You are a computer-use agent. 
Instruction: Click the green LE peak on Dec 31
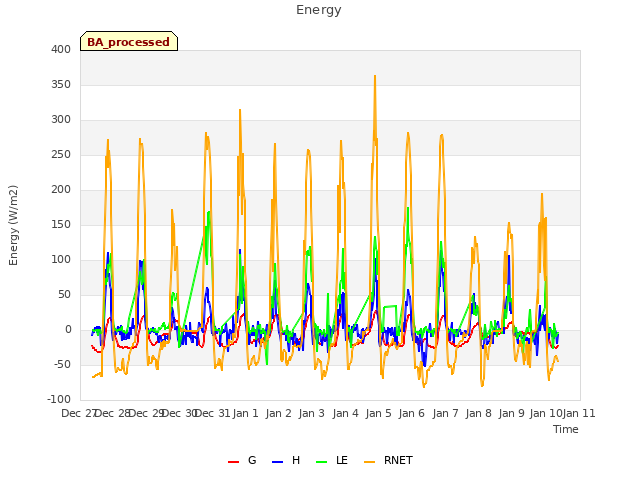pyautogui.click(x=209, y=212)
